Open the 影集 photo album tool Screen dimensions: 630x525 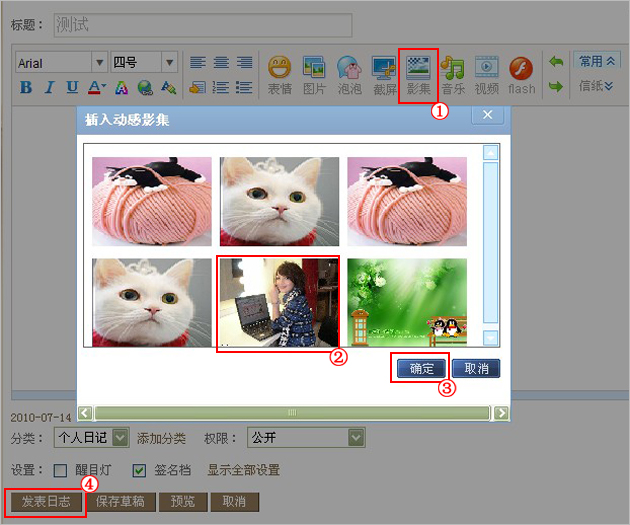pyautogui.click(x=418, y=76)
